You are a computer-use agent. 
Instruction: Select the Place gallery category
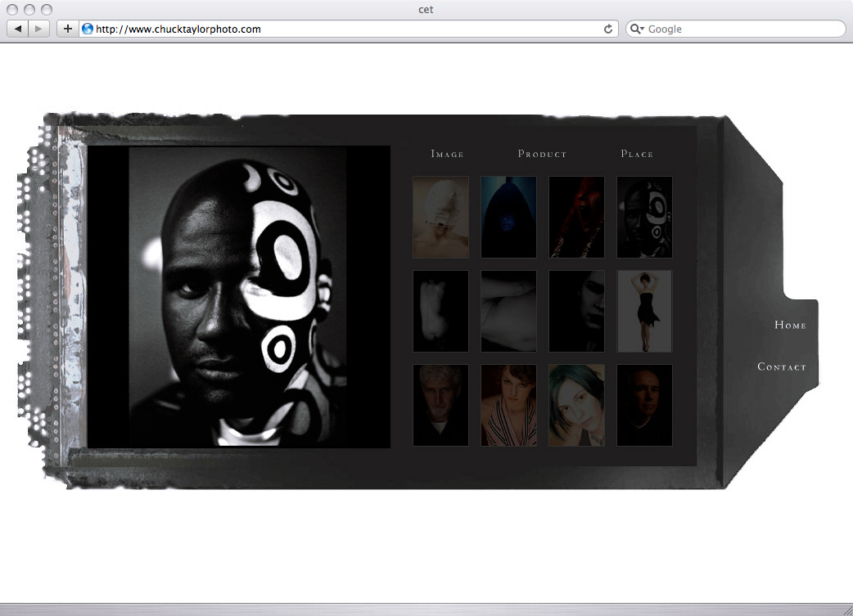pyautogui.click(x=637, y=154)
